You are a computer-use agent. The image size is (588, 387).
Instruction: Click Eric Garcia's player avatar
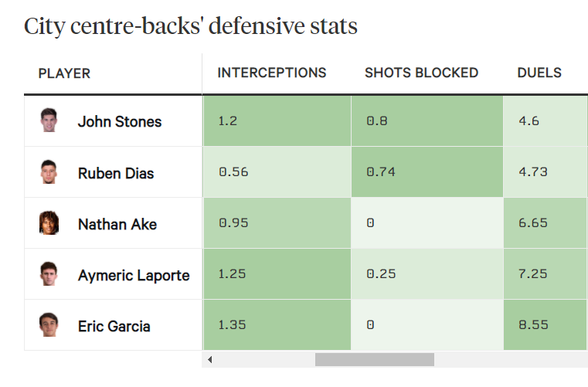click(x=49, y=325)
